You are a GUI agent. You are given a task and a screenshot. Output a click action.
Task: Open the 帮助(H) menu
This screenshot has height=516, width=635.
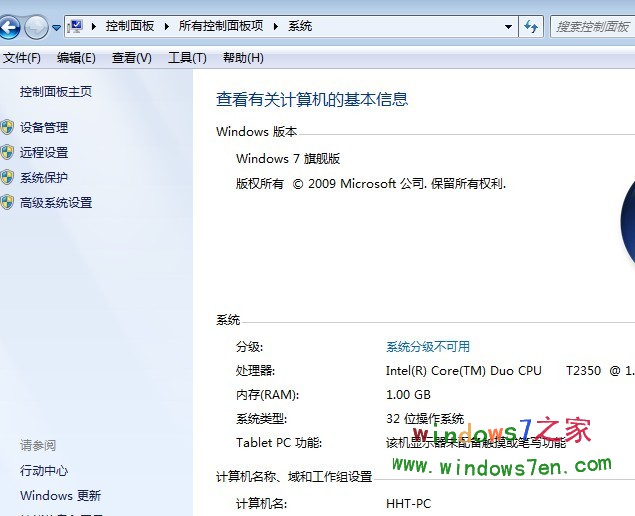(243, 58)
